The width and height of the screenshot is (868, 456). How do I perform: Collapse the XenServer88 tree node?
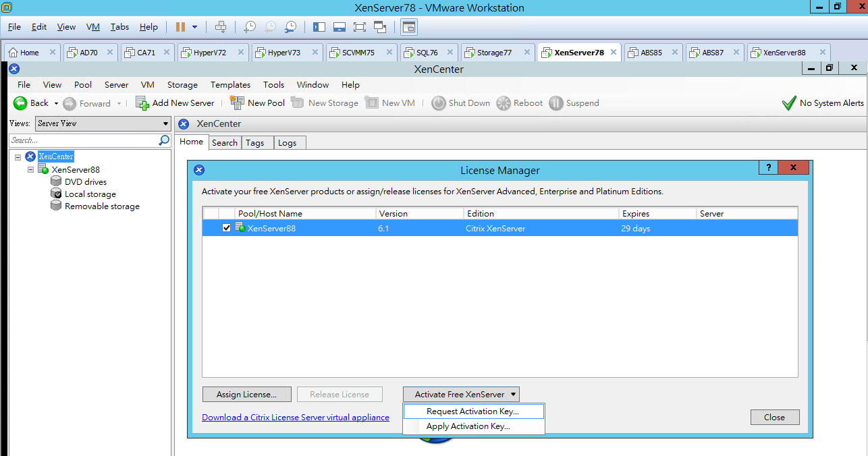click(30, 169)
